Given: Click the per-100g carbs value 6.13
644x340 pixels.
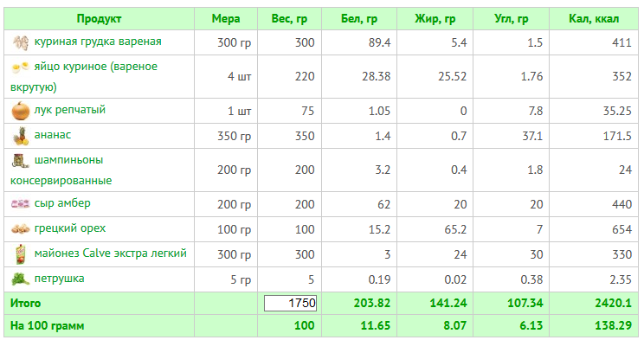Looking at the screenshot, I should click(531, 326).
